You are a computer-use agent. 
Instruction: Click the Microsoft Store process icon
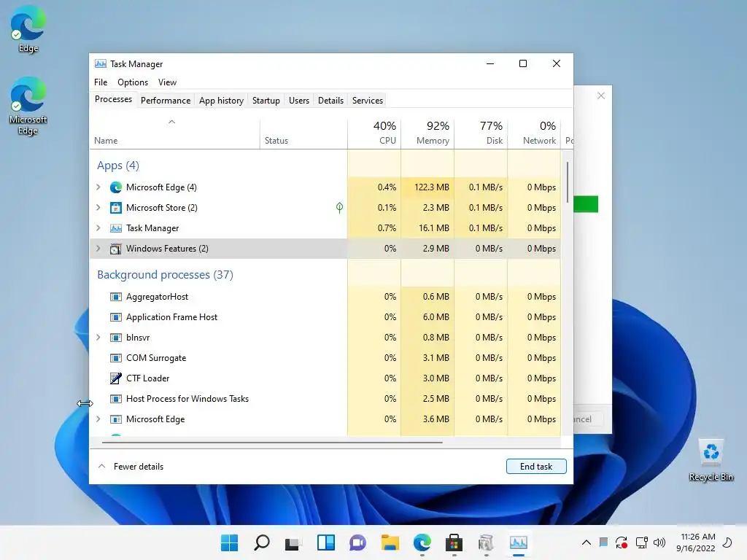tap(116, 208)
